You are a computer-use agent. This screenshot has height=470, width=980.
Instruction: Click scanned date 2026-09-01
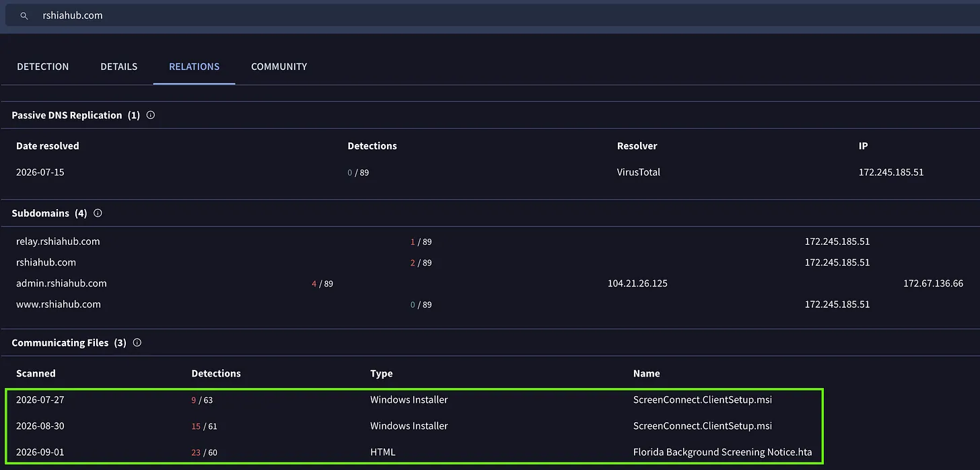(40, 452)
